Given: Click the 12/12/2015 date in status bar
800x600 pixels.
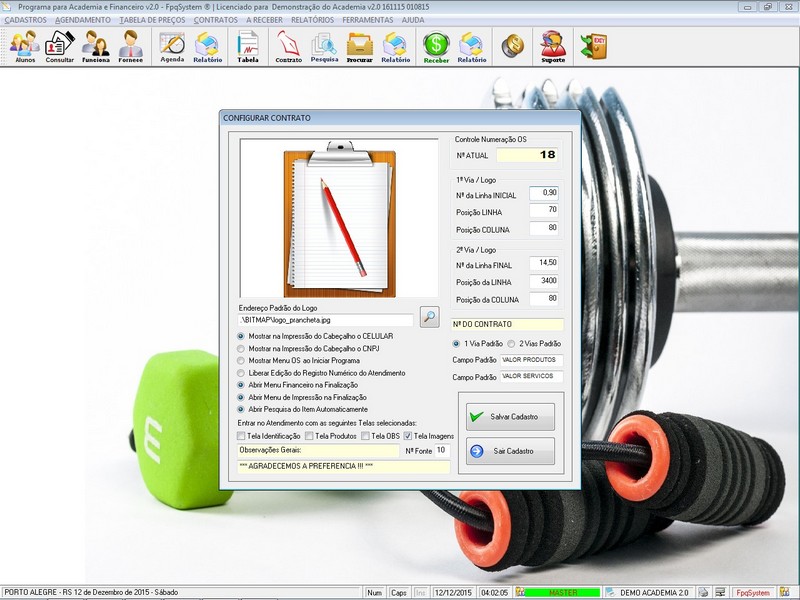Looking at the screenshot, I should tap(453, 592).
